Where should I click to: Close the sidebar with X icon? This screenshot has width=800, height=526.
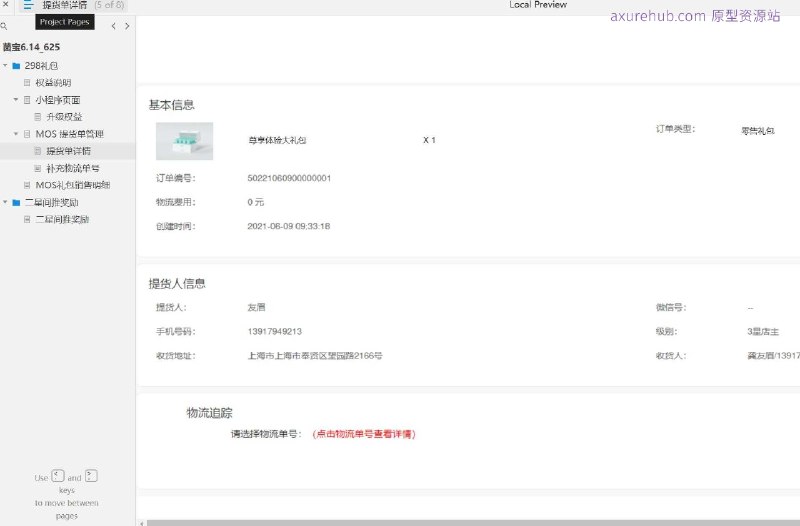tap(6, 4)
